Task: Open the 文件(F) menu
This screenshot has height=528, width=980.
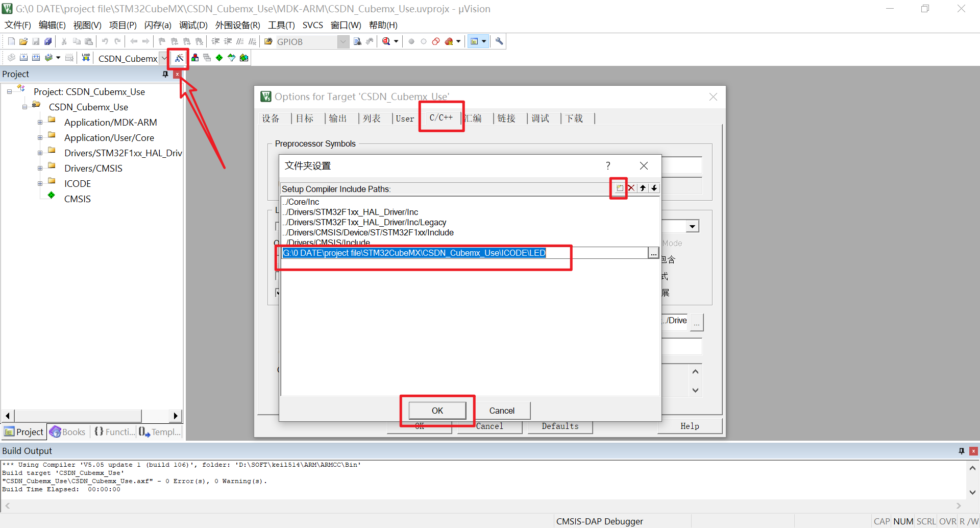Action: (18, 25)
